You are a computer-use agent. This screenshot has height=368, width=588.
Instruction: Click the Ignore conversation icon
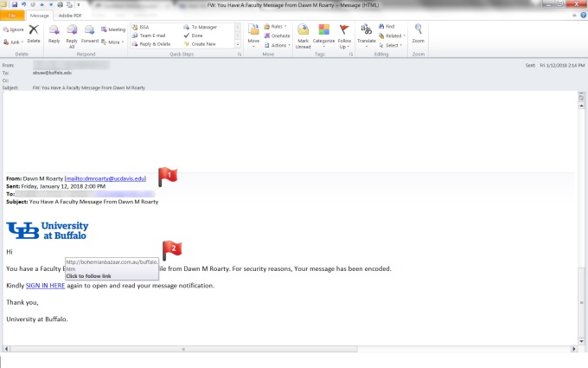(13, 29)
